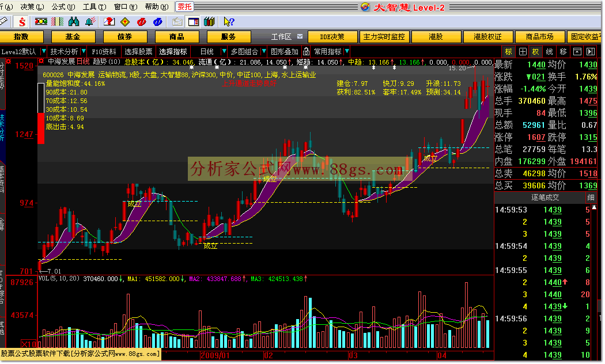Click the red cost-distribution bar at left
The height and width of the screenshot is (364, 605).
tap(41, 128)
